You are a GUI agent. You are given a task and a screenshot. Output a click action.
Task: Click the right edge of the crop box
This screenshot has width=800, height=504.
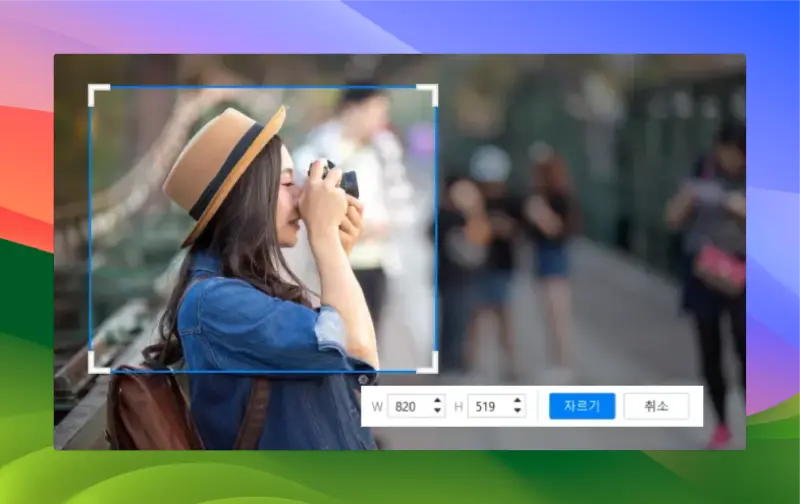(436, 229)
